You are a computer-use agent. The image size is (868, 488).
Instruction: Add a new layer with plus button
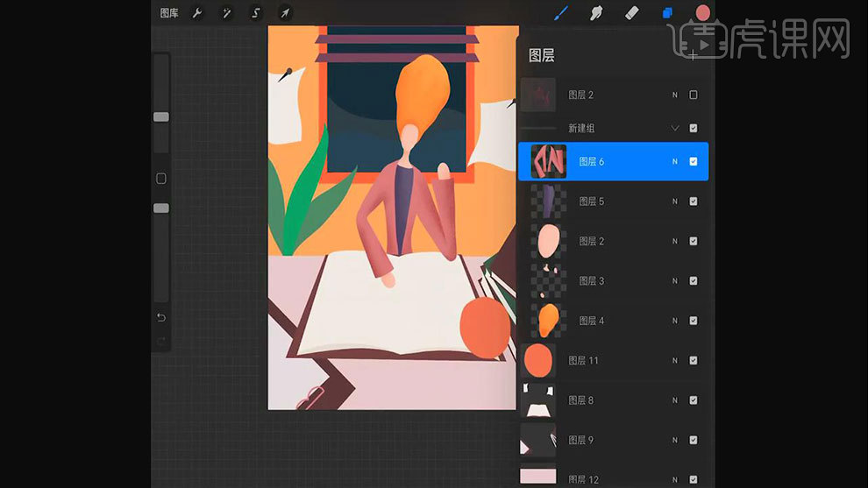coord(693,55)
